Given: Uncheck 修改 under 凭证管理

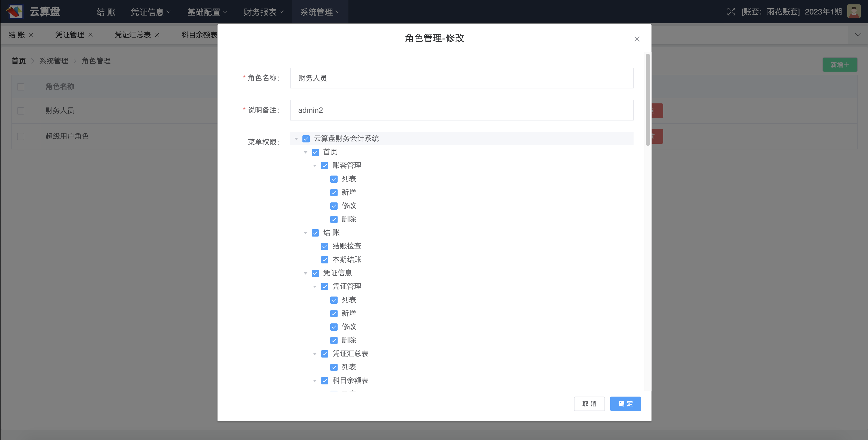Looking at the screenshot, I should tap(334, 327).
